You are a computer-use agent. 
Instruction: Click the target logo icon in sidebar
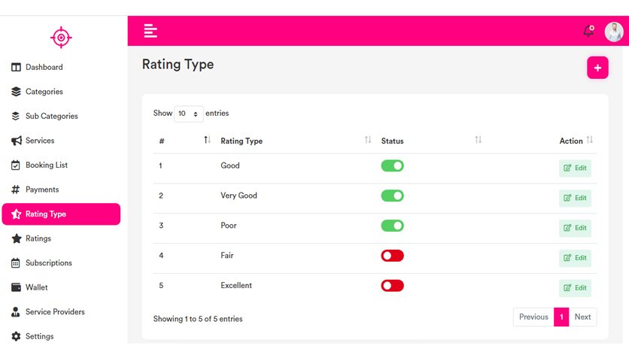coord(61,38)
